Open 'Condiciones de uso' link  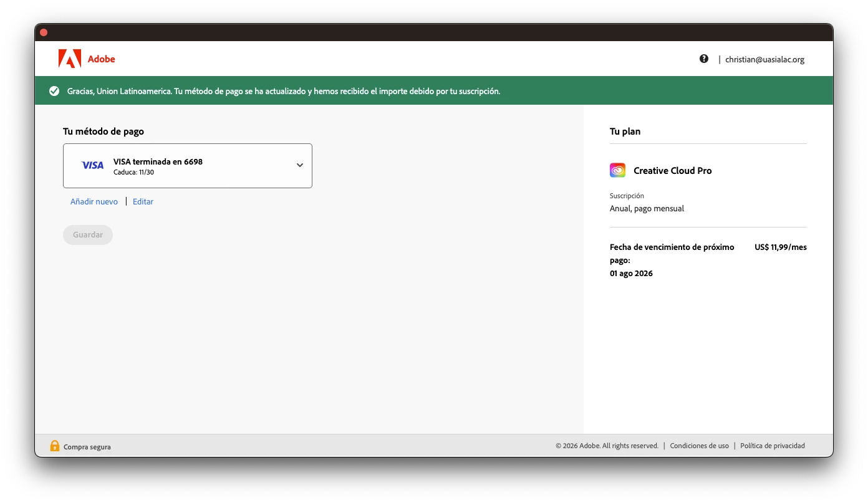pyautogui.click(x=699, y=446)
